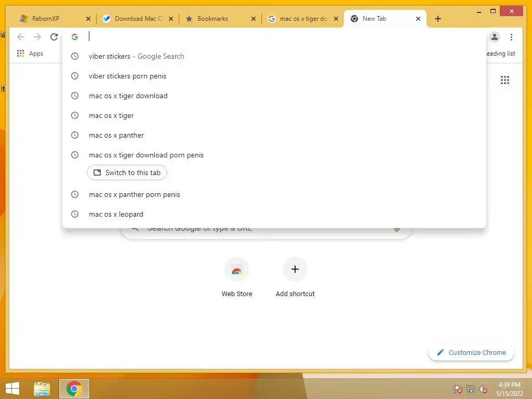Open a new tab with plus button
532x399 pixels.
(437, 19)
